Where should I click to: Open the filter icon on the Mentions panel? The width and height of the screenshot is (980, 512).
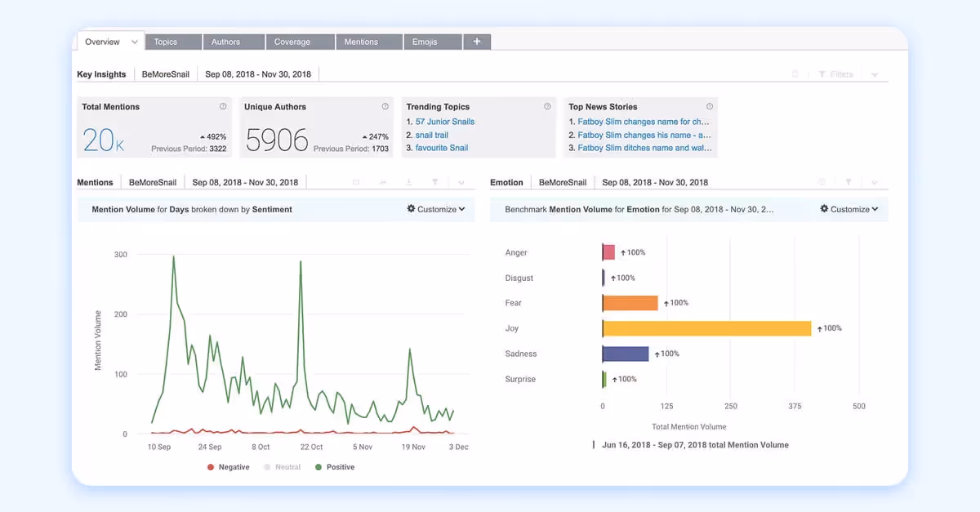point(435,181)
